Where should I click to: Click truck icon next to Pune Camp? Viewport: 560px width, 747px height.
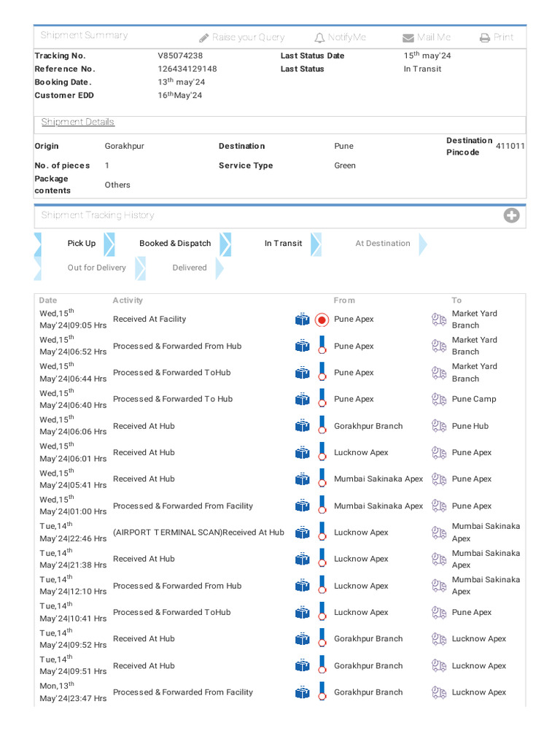[438, 400]
